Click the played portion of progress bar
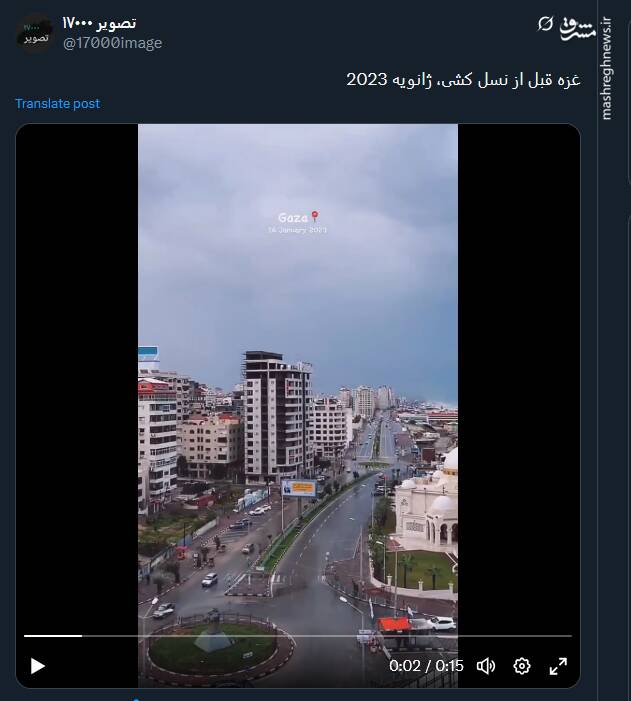Screen dimensions: 631x701 point(53,636)
